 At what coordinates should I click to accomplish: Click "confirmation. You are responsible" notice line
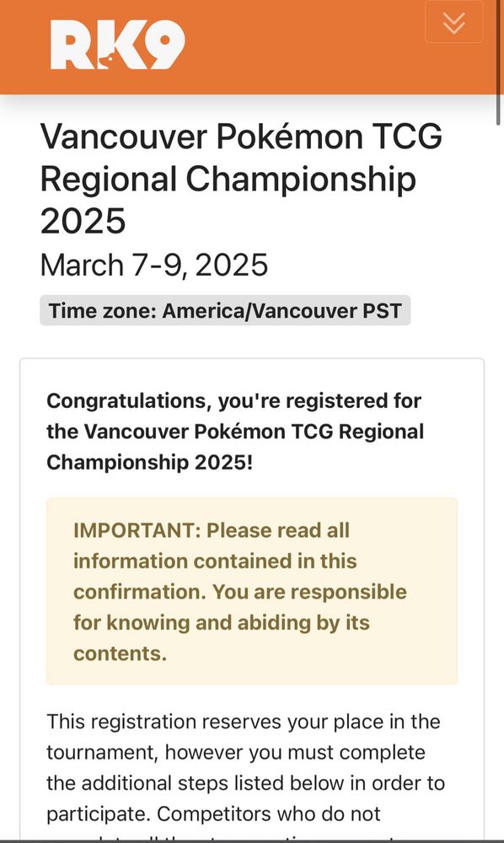[240, 592]
